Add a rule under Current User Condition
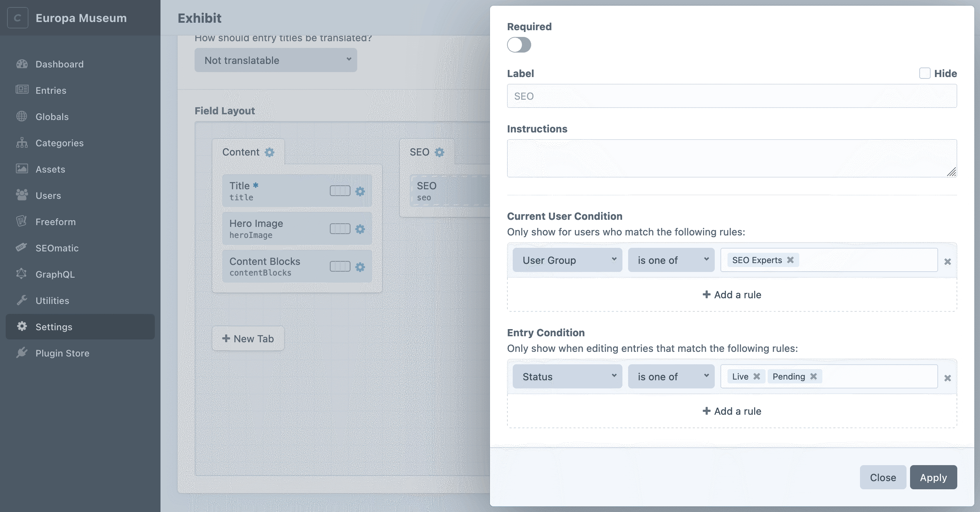 pos(731,294)
